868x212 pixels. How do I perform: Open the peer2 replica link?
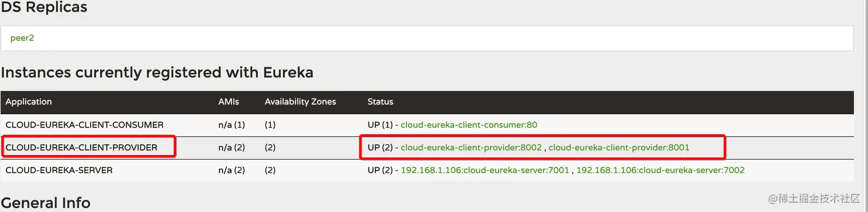pyautogui.click(x=22, y=38)
